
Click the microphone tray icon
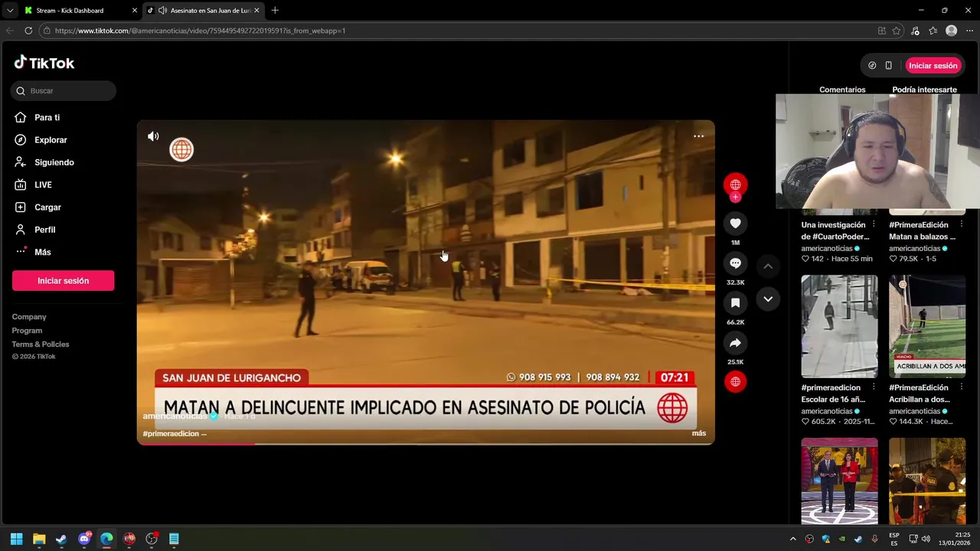(874, 539)
